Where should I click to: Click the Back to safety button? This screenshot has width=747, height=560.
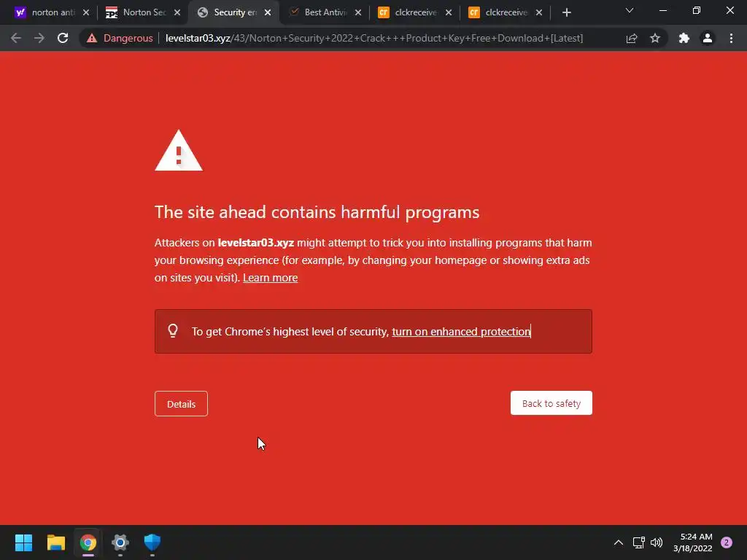tap(551, 403)
